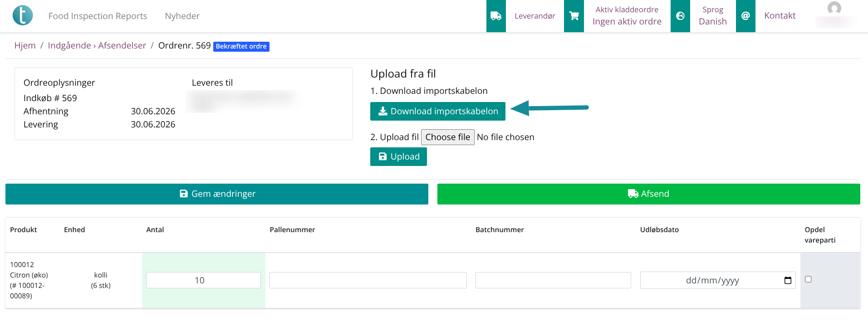
Task: Click the Upload button
Action: 398,156
